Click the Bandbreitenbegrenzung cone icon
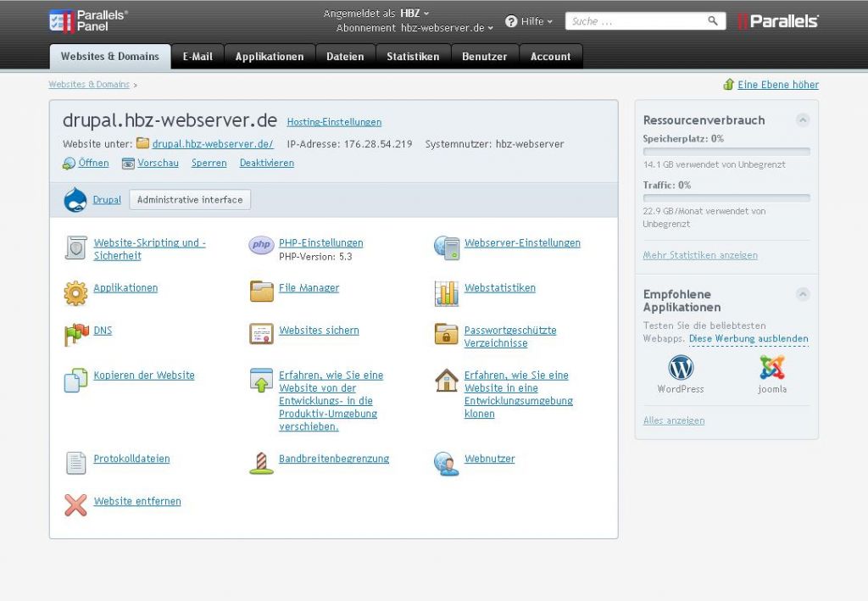Screen dimensions: 868x601 coord(261,463)
